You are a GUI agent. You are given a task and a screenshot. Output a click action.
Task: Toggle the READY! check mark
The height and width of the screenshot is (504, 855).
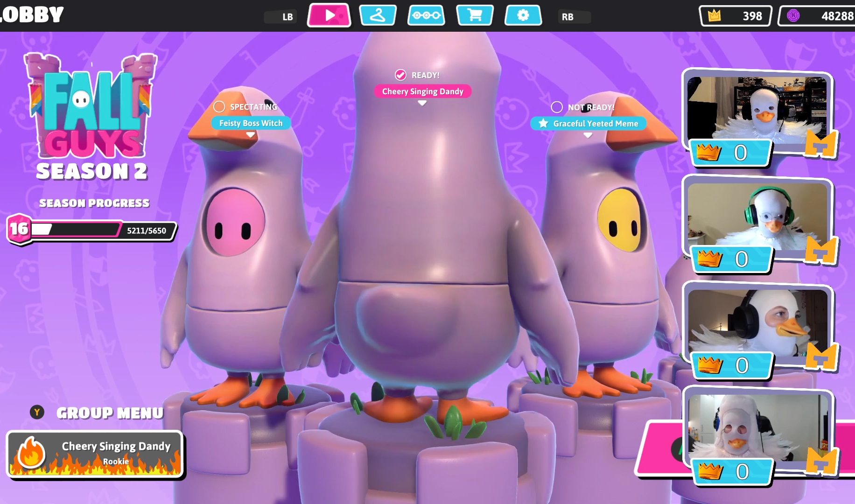(x=400, y=75)
